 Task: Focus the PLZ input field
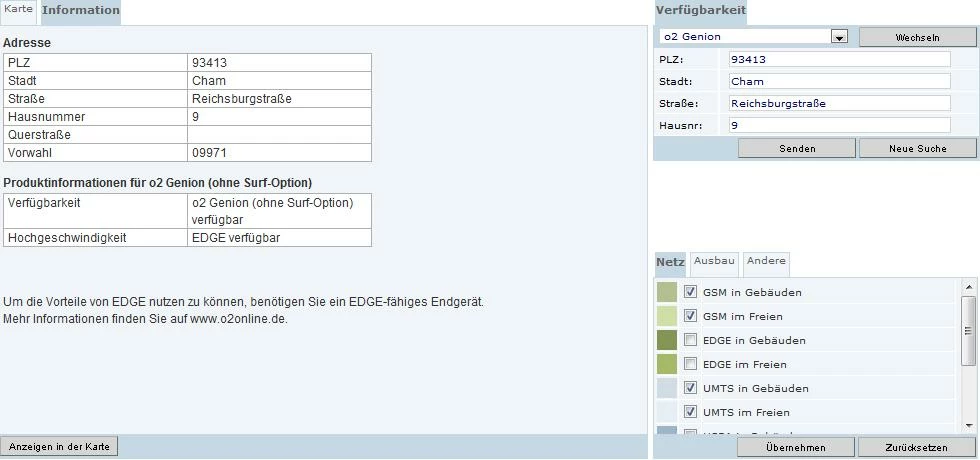[x=839, y=59]
